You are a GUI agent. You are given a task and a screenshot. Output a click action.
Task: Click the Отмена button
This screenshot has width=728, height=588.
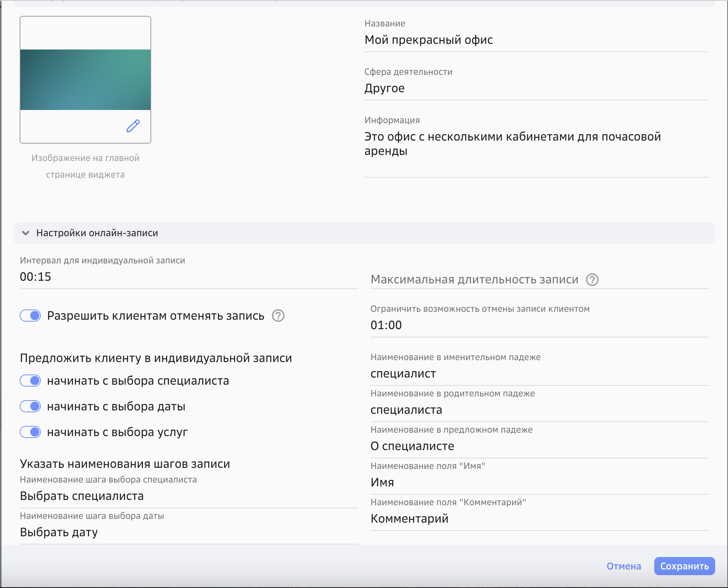(623, 566)
